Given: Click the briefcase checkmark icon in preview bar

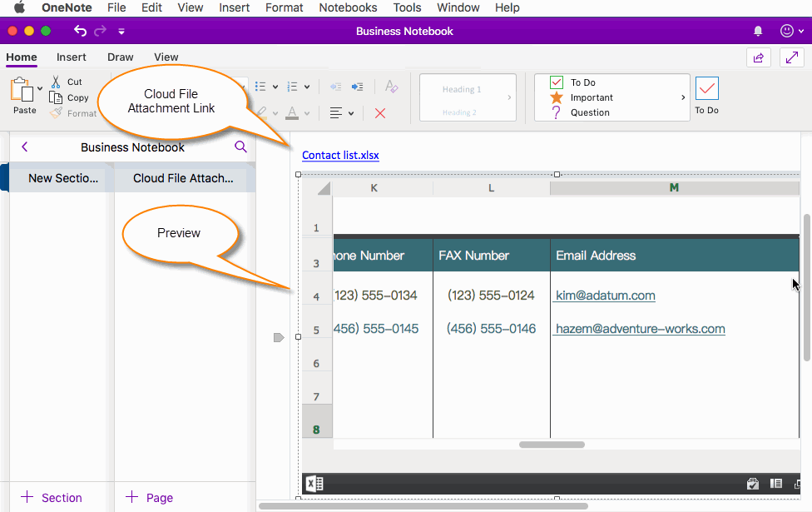Looking at the screenshot, I should pyautogui.click(x=753, y=484).
